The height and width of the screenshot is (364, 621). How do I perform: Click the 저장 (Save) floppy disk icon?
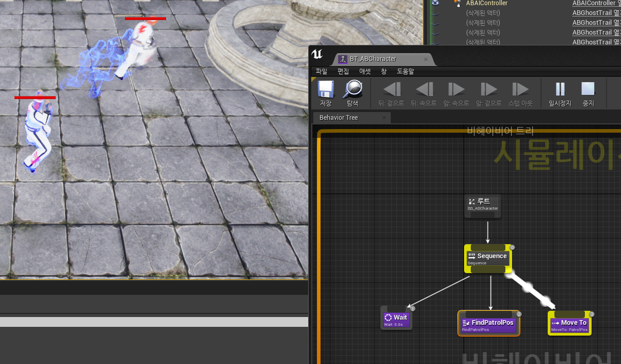326,90
